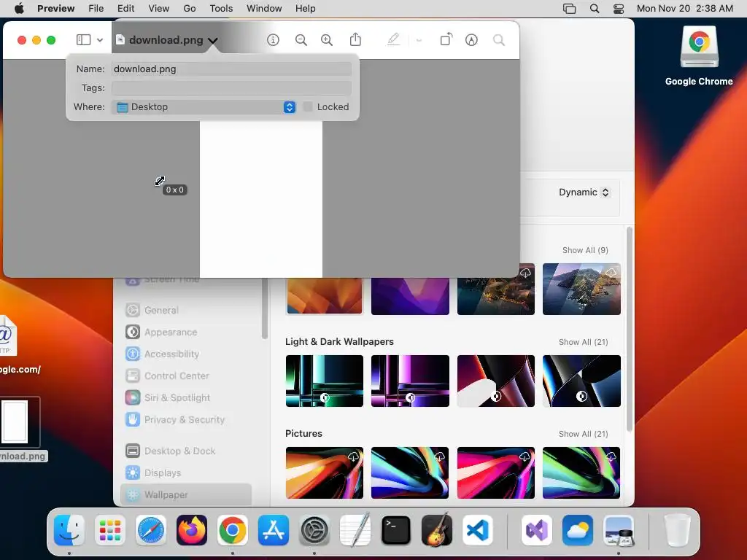This screenshot has height=560, width=747.
Task: Open the App Store from the Dock
Action: click(274, 530)
